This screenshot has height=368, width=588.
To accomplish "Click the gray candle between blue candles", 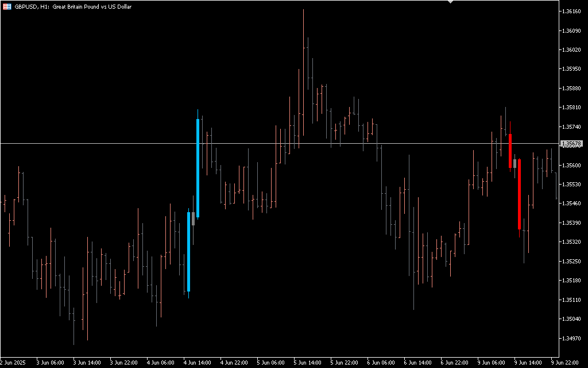I will click(x=193, y=218).
